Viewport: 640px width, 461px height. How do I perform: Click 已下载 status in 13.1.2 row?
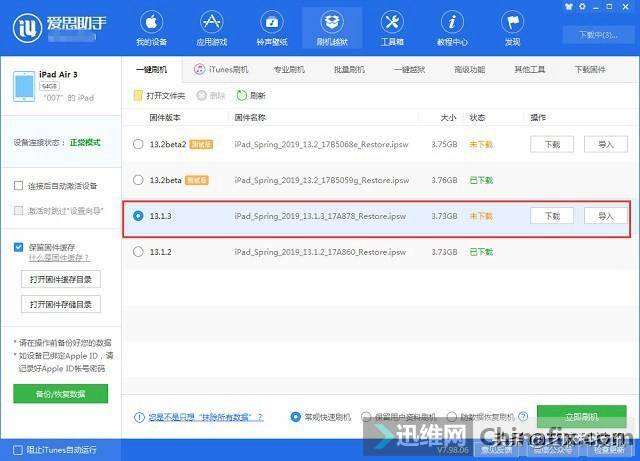pyautogui.click(x=481, y=252)
